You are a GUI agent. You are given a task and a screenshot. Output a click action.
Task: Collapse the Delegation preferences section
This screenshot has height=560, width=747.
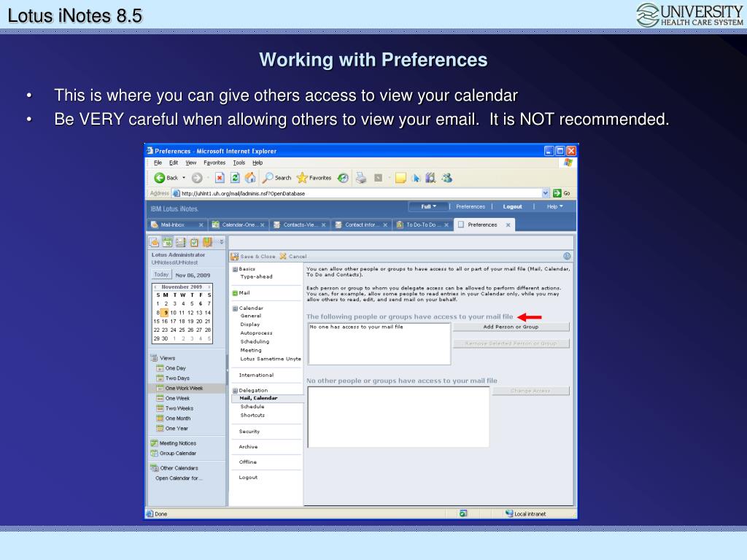point(235,391)
